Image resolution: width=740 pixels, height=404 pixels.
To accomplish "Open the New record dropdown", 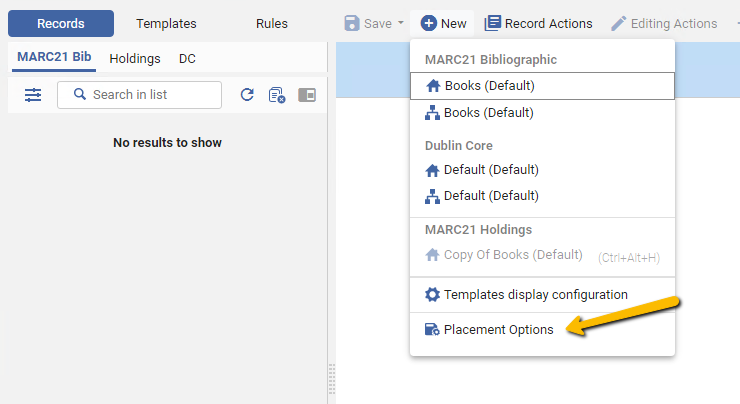I will coord(443,23).
